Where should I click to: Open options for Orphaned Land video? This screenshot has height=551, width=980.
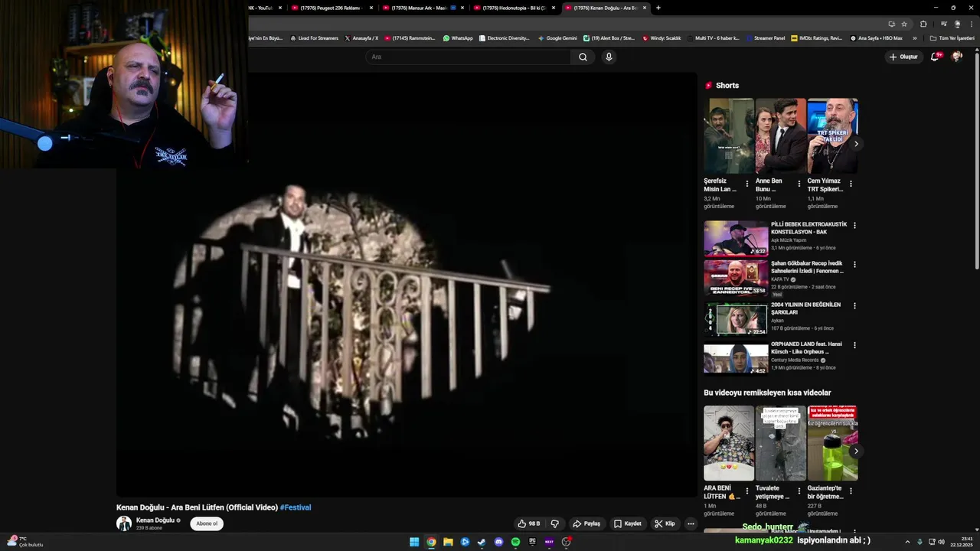pos(854,344)
